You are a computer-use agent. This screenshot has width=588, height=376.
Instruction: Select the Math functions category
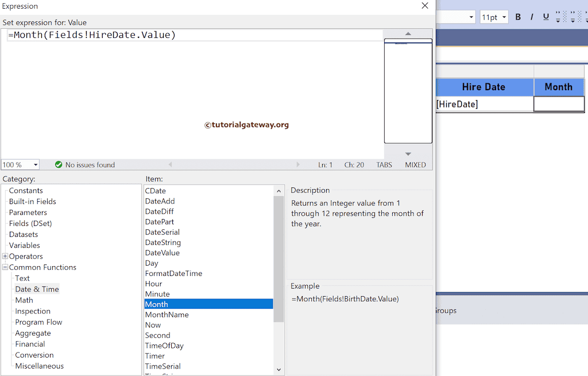pyautogui.click(x=24, y=300)
